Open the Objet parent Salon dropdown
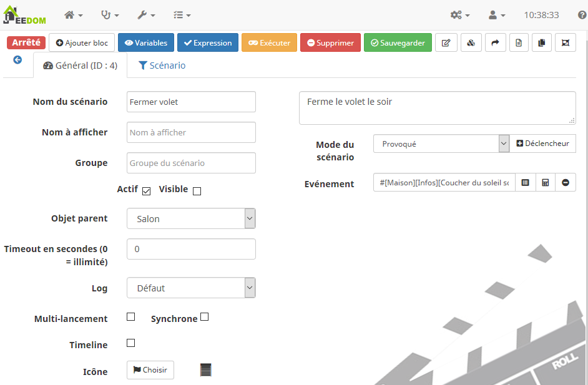 (191, 218)
